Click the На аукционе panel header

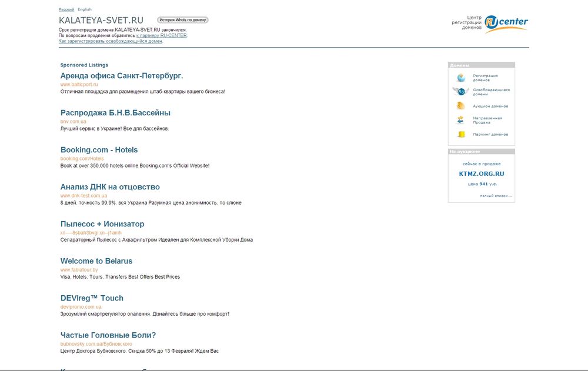tap(482, 152)
